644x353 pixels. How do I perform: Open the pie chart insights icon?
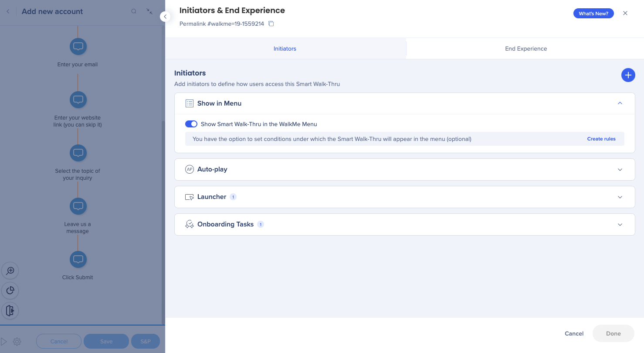pos(10,291)
